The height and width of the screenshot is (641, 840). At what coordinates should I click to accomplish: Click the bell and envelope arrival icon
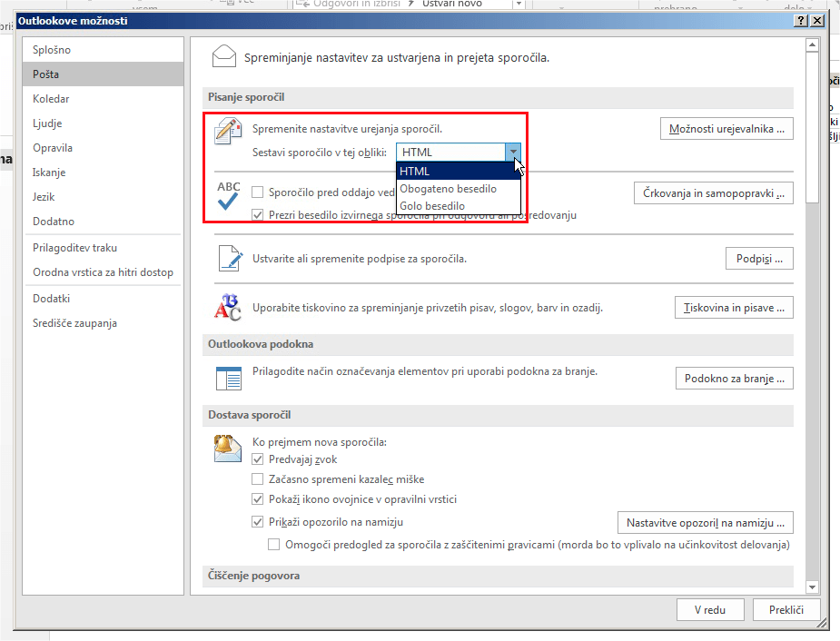(x=228, y=450)
